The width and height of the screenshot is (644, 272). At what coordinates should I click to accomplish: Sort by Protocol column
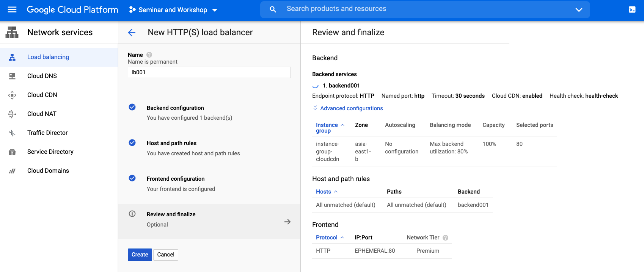[330, 238]
